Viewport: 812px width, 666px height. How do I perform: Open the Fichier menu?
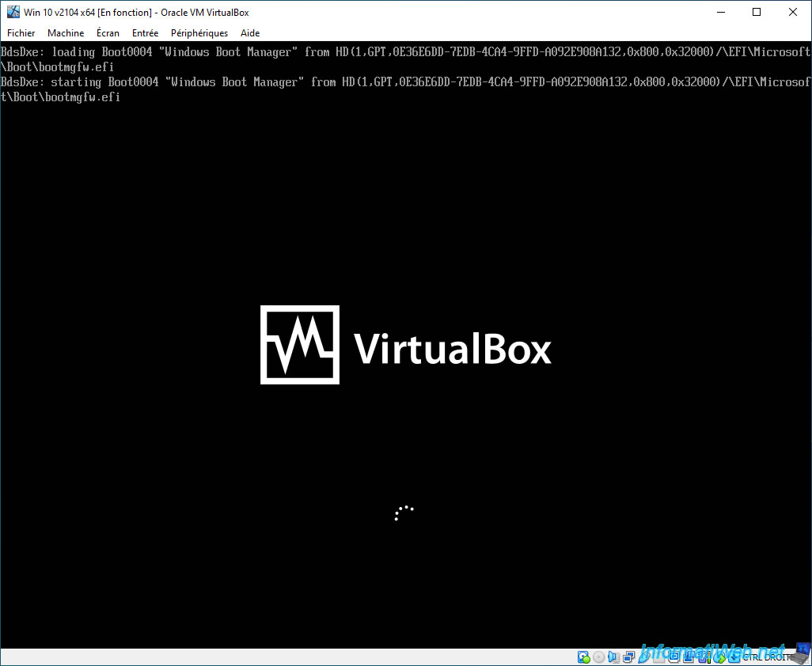[21, 32]
